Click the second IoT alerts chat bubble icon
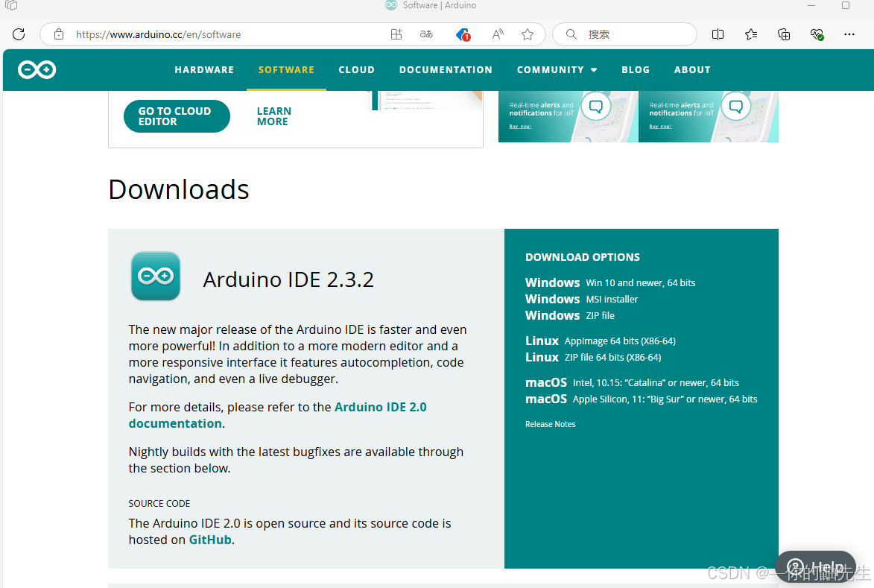The image size is (874, 588). 735,106
